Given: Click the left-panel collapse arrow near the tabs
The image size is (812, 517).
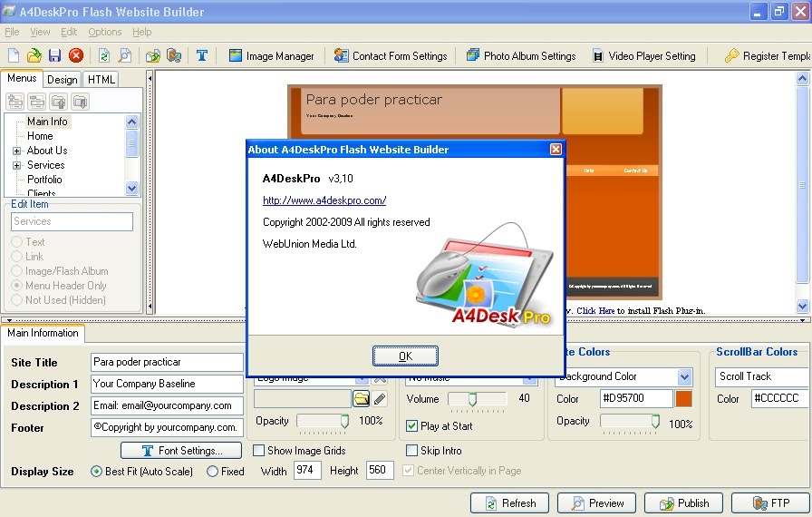Looking at the screenshot, I should coord(150,79).
